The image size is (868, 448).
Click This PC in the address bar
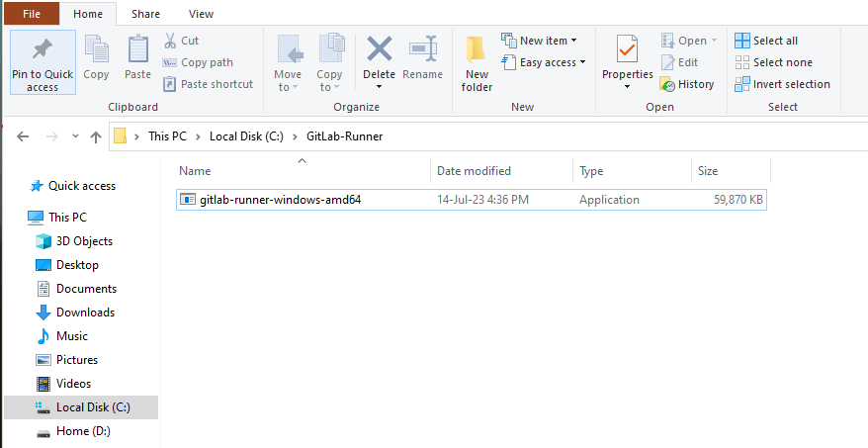click(167, 136)
